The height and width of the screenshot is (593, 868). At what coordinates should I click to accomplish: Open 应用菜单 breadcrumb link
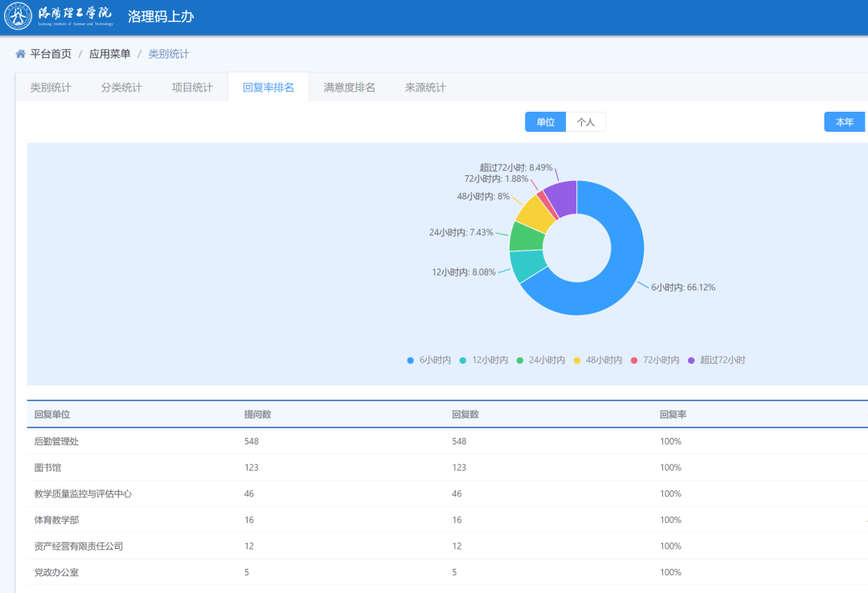(109, 54)
